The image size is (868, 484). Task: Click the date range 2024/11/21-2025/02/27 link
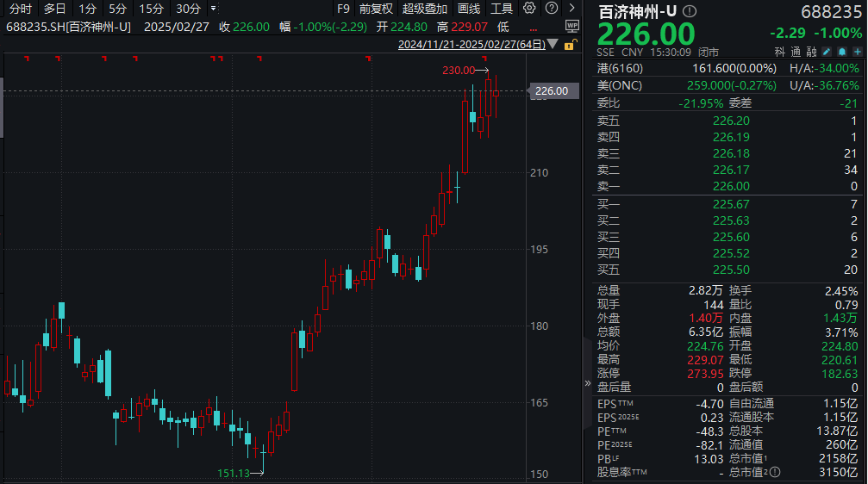(471, 44)
